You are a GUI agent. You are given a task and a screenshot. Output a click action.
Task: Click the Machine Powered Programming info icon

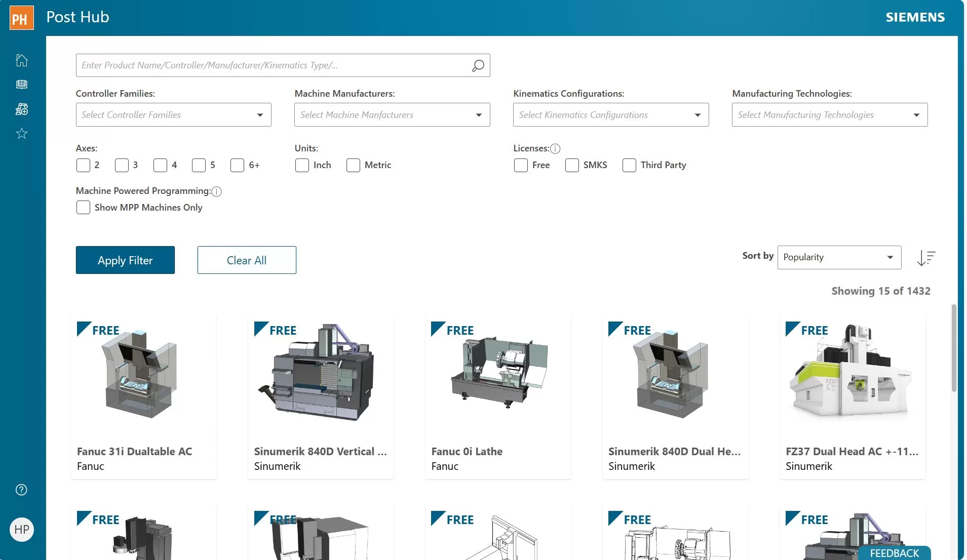click(216, 191)
